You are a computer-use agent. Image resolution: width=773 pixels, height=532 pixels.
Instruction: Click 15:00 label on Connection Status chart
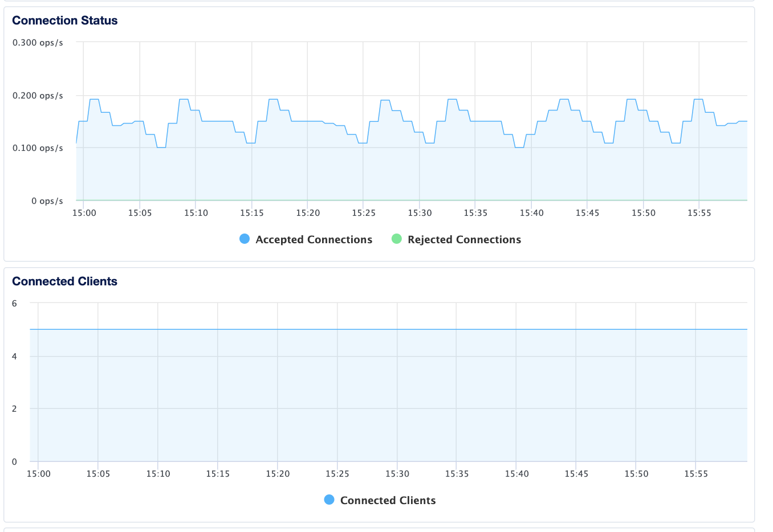coord(84,213)
